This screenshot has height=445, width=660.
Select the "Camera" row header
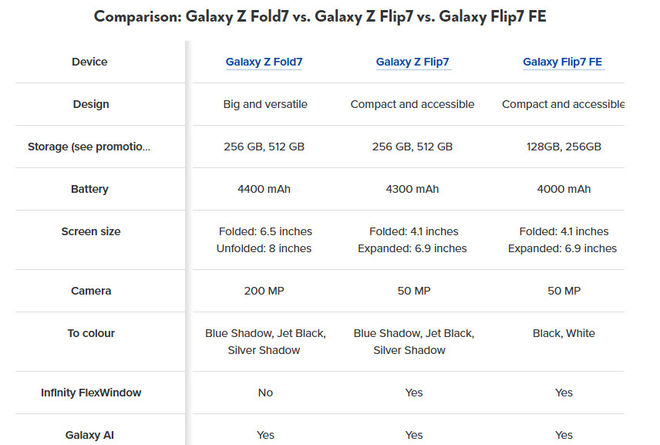90,291
